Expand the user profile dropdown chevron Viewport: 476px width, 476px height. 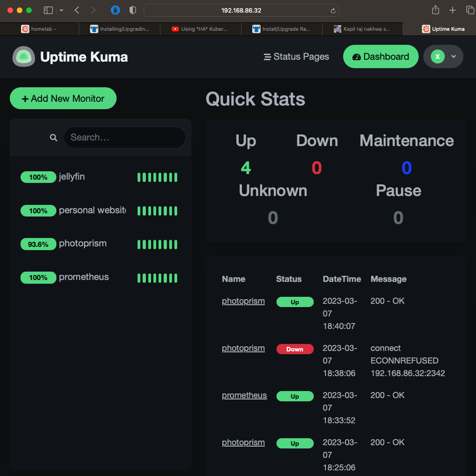(454, 56)
